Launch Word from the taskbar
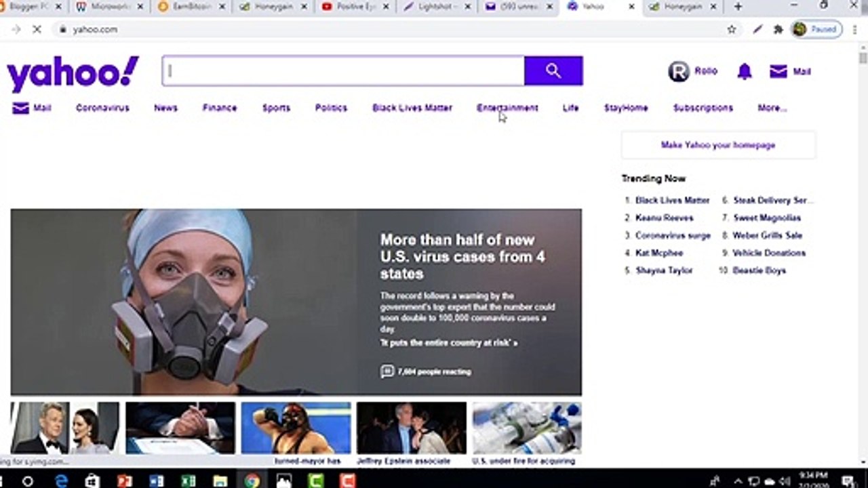Screen dimensions: 868x488 coord(156,481)
